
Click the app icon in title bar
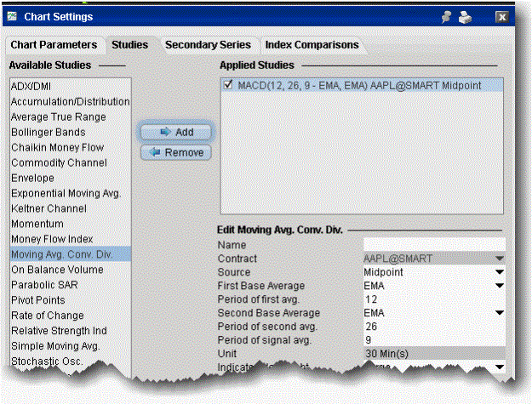pyautogui.click(x=15, y=16)
